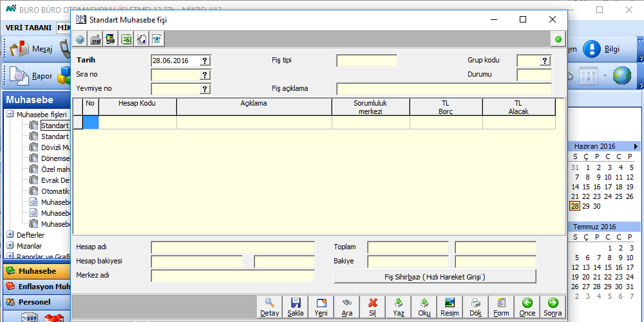Screen dimensions: 644x322
Task: Click the Oku button
Action: pos(424,307)
